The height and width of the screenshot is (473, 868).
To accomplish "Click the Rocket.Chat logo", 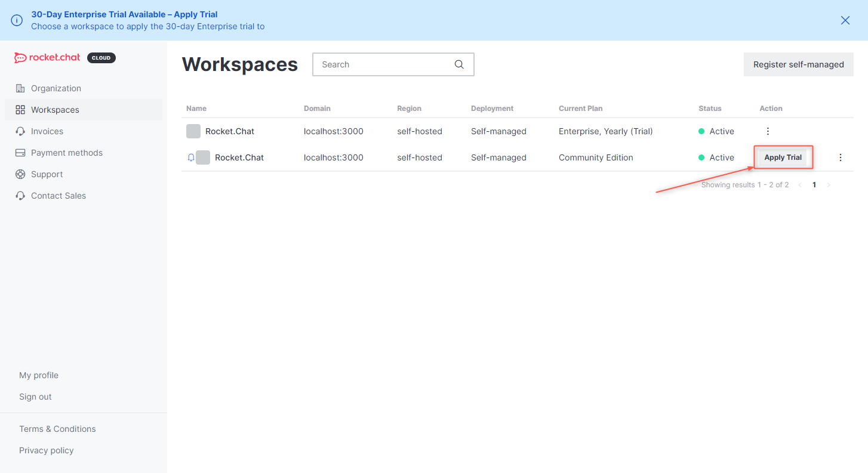I will tap(47, 58).
